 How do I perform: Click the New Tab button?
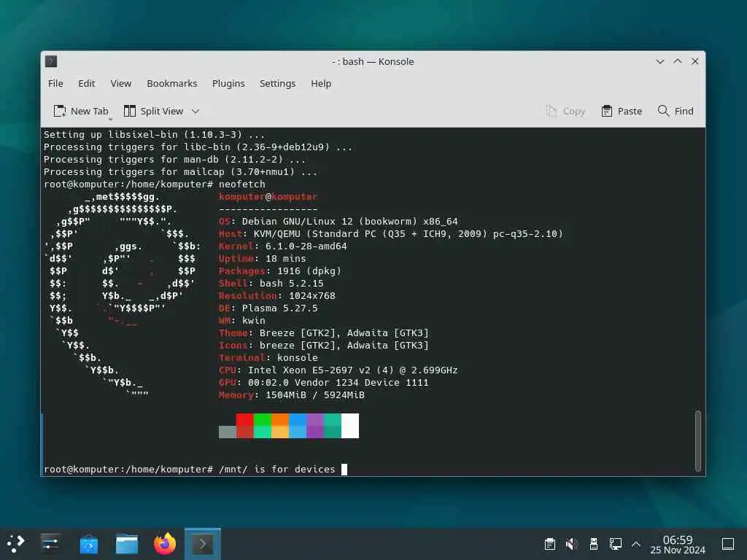click(81, 111)
